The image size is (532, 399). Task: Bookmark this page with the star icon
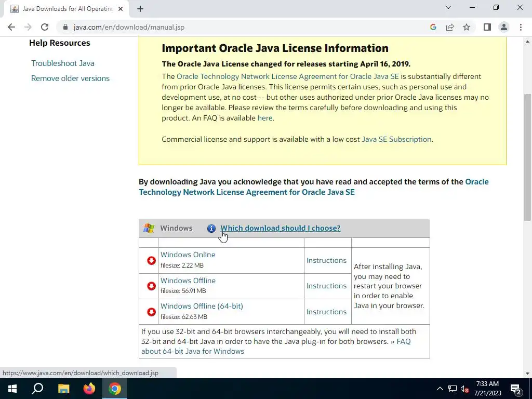(x=467, y=27)
